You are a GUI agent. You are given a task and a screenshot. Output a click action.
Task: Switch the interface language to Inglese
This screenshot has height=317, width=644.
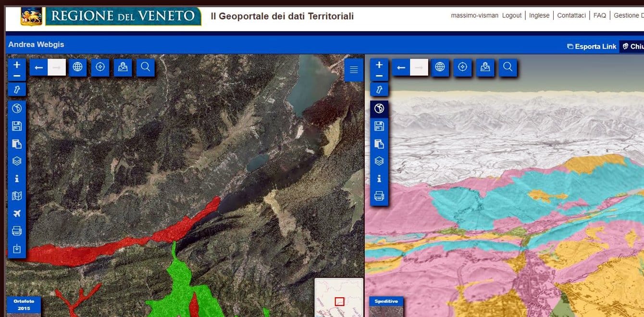tap(539, 15)
